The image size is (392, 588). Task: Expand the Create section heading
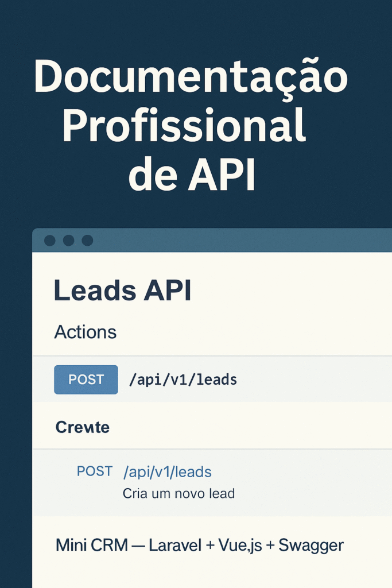[x=83, y=427]
